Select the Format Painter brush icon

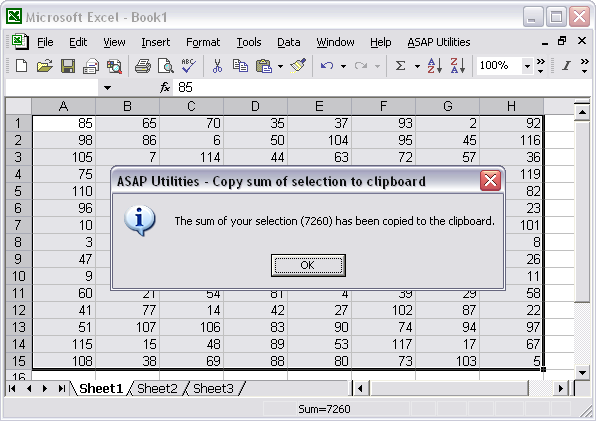(x=298, y=66)
